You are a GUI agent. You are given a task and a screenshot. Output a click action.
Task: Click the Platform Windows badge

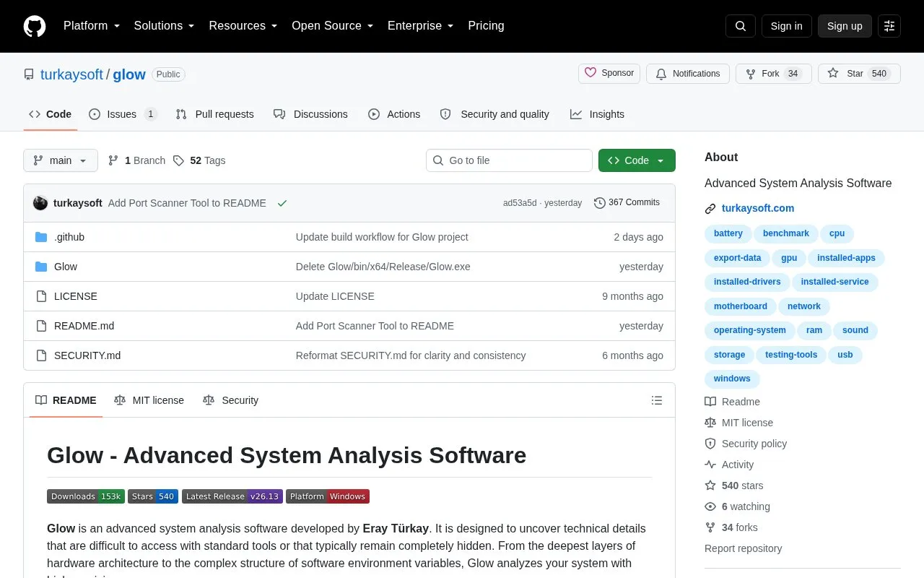[328, 496]
